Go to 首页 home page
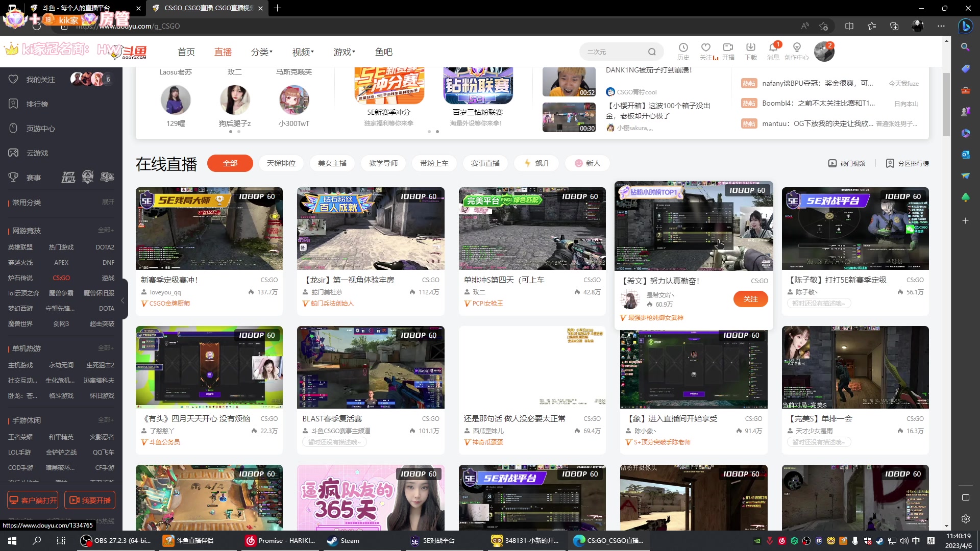Screen dimensions: 980x551 coord(186,52)
